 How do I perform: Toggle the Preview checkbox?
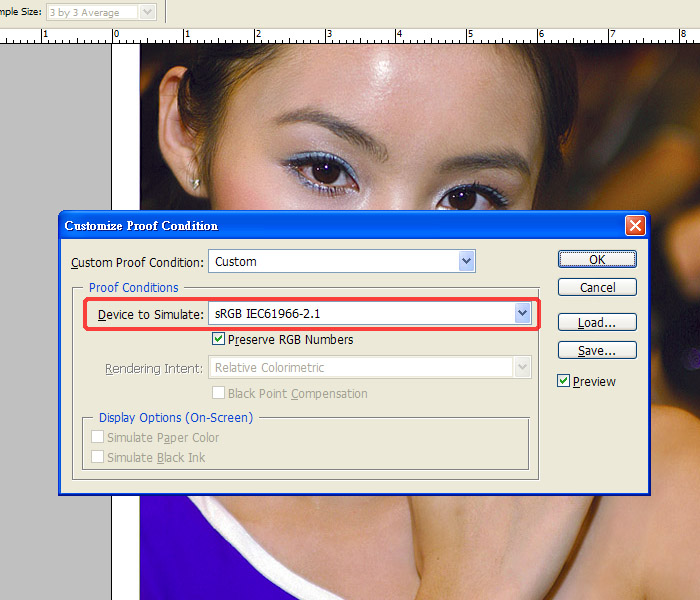click(x=564, y=381)
